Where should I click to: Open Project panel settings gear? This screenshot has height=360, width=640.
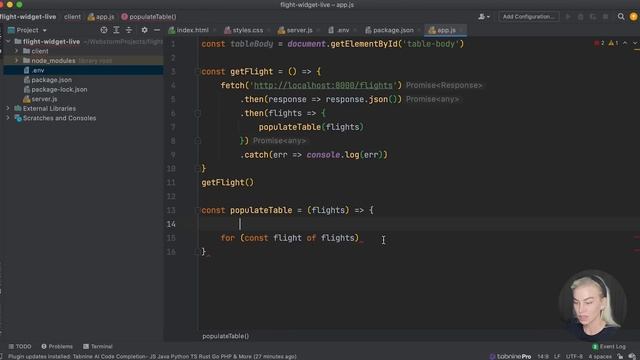144,30
